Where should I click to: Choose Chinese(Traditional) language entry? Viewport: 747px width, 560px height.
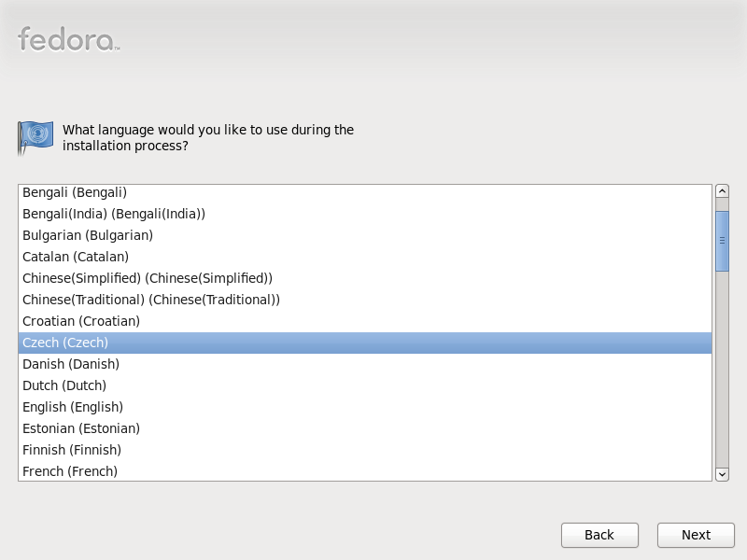tap(151, 300)
